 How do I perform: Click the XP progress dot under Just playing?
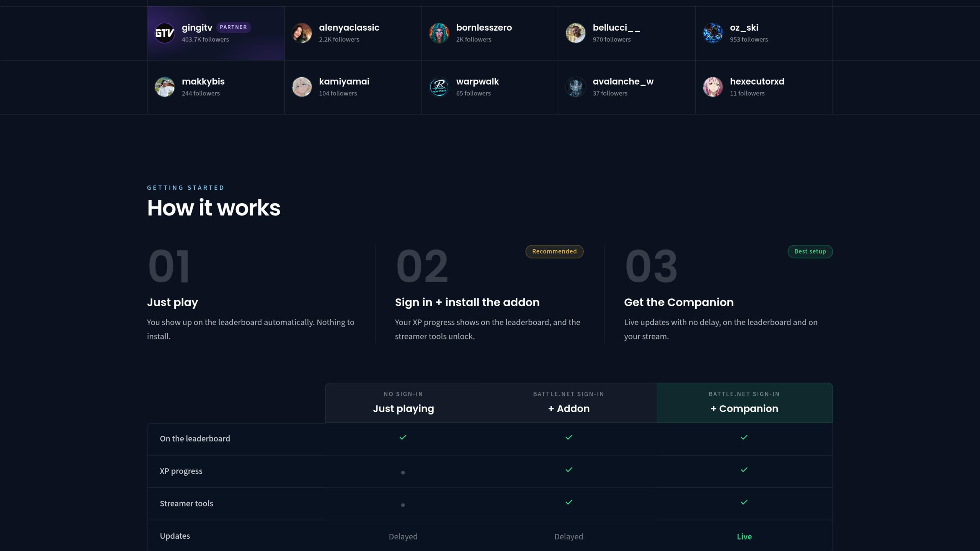403,473
